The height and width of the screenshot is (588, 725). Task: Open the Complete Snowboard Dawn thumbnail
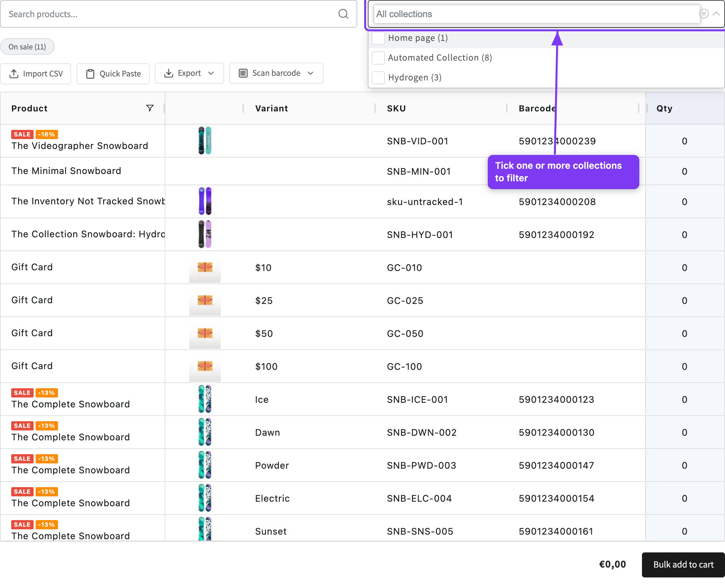click(x=205, y=432)
